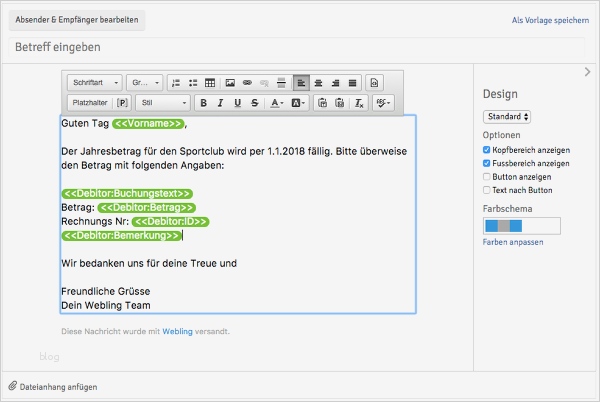This screenshot has width=600, height=402.
Task: Open the Webling link in footer
Action: coord(177,332)
